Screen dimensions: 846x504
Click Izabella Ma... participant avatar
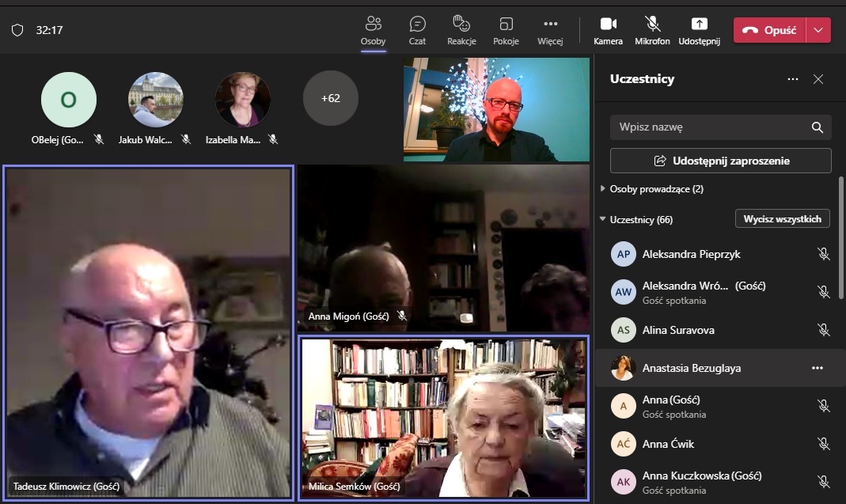(243, 100)
